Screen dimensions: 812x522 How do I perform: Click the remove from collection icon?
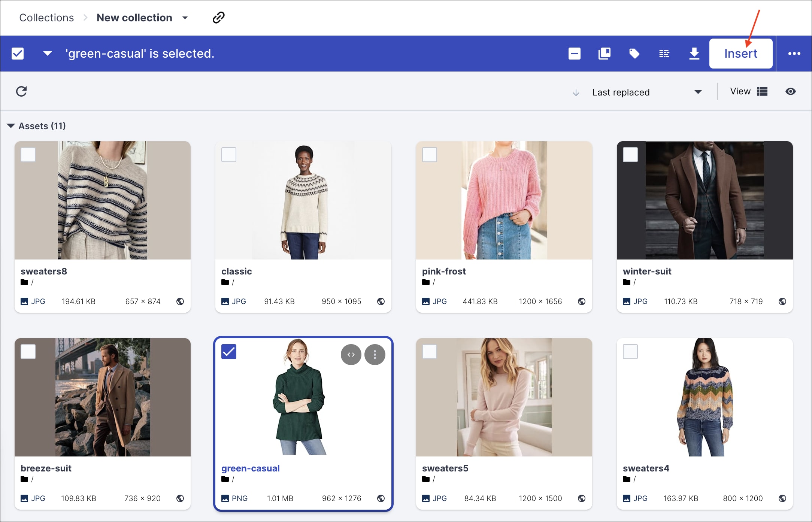pos(574,54)
